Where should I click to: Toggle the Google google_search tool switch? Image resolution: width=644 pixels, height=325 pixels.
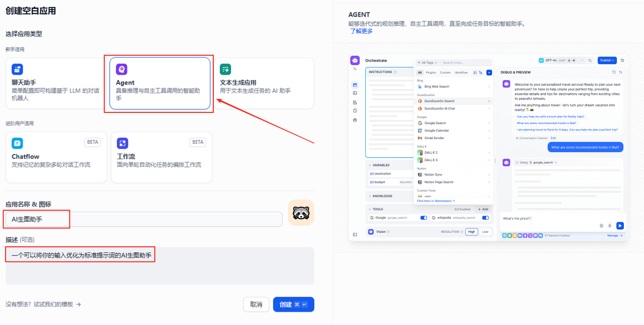(x=424, y=218)
